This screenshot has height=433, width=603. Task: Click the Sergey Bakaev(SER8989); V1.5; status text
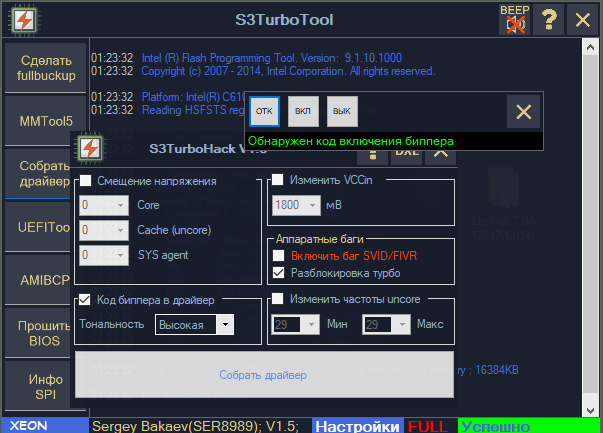195,426
